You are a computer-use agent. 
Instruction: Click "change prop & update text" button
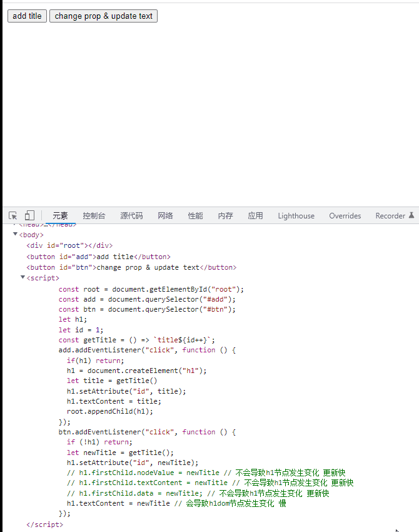(103, 16)
